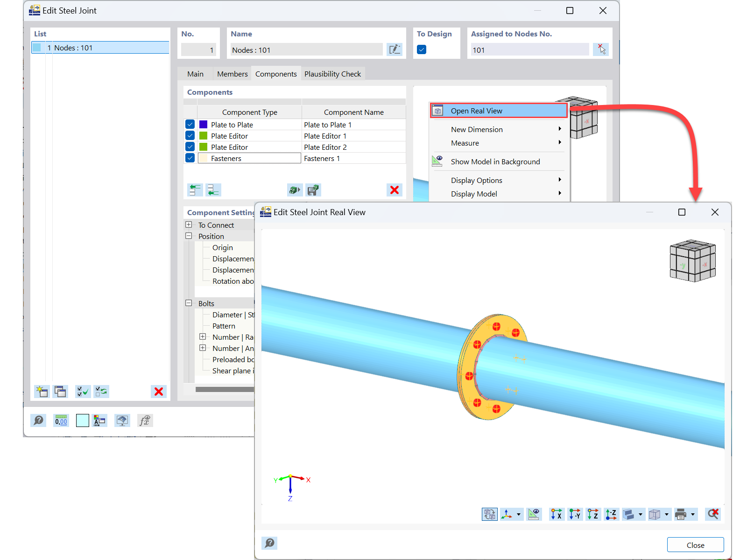Viewport: 747px width, 560px height.
Task: Collapse the Position tree node
Action: click(x=189, y=236)
